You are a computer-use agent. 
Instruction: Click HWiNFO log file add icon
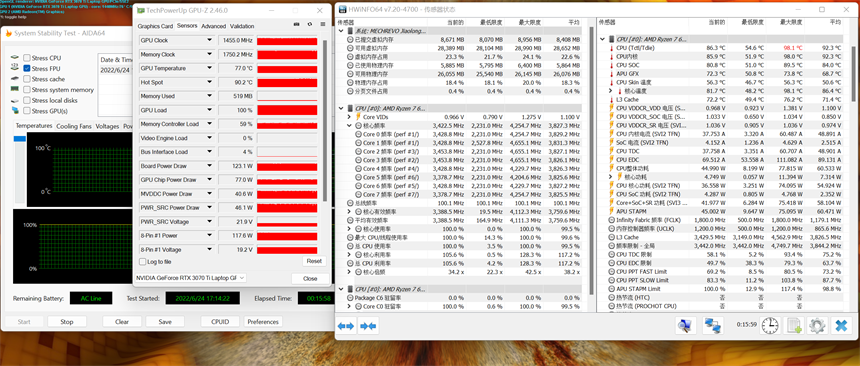point(794,325)
